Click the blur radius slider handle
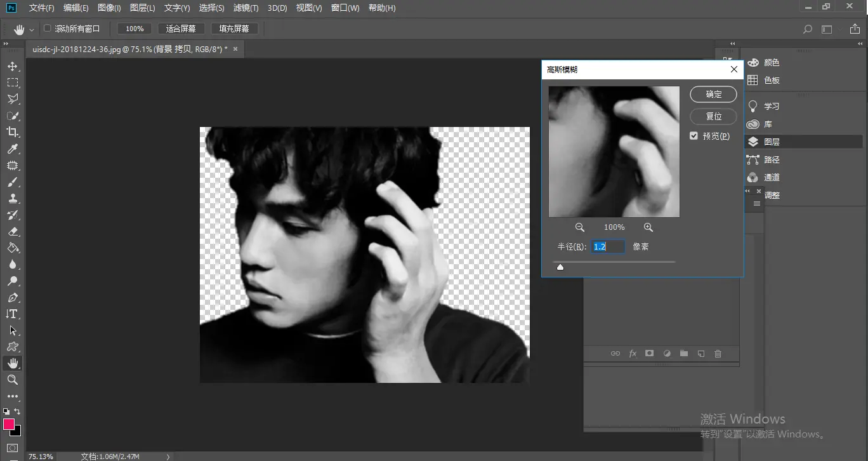This screenshot has width=868, height=461. (560, 267)
